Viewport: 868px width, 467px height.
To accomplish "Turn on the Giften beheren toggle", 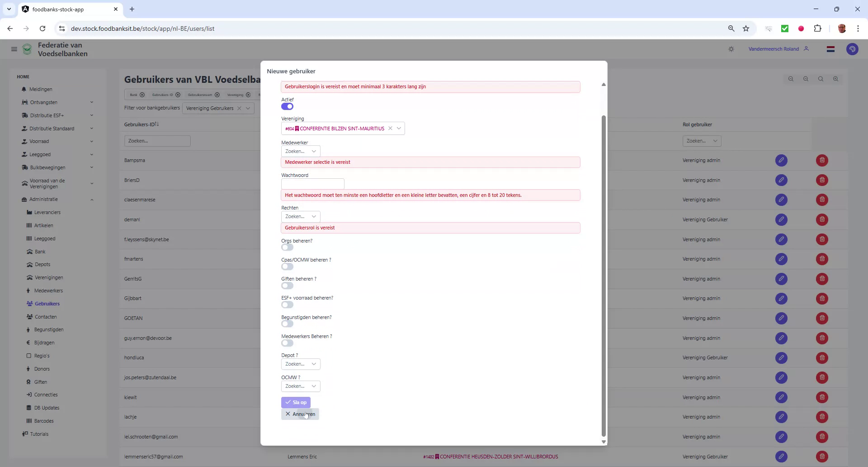I will click(x=287, y=285).
